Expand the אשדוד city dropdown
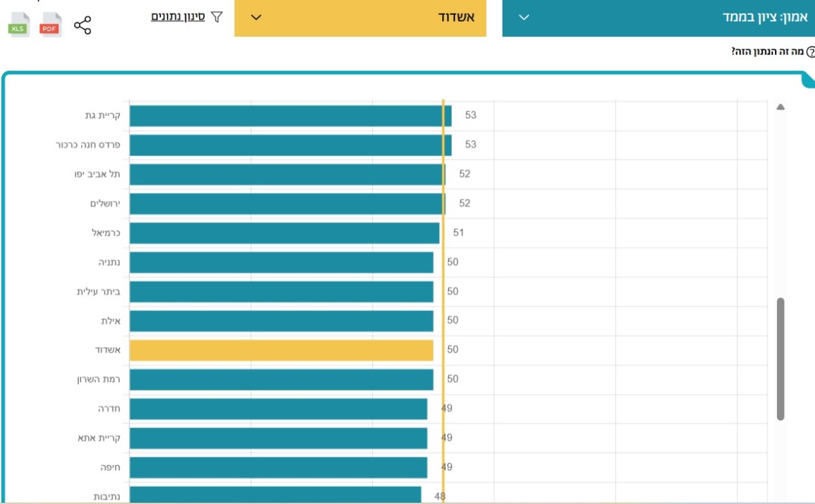The height and width of the screenshot is (504, 815). pyautogui.click(x=360, y=18)
